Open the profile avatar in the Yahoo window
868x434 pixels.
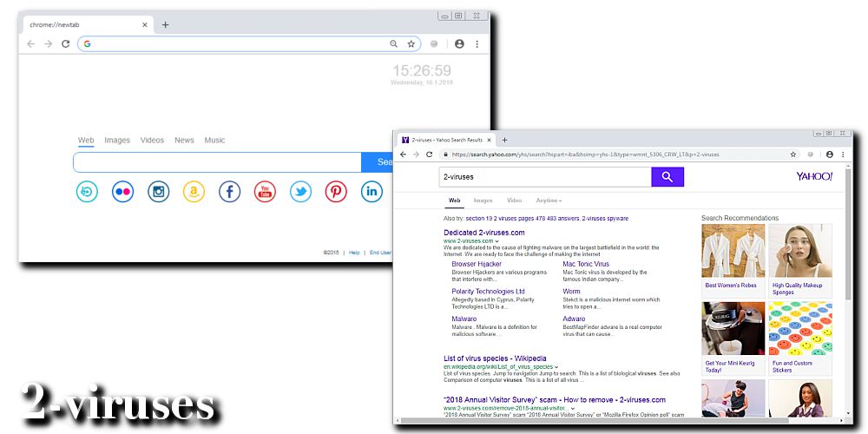click(829, 155)
